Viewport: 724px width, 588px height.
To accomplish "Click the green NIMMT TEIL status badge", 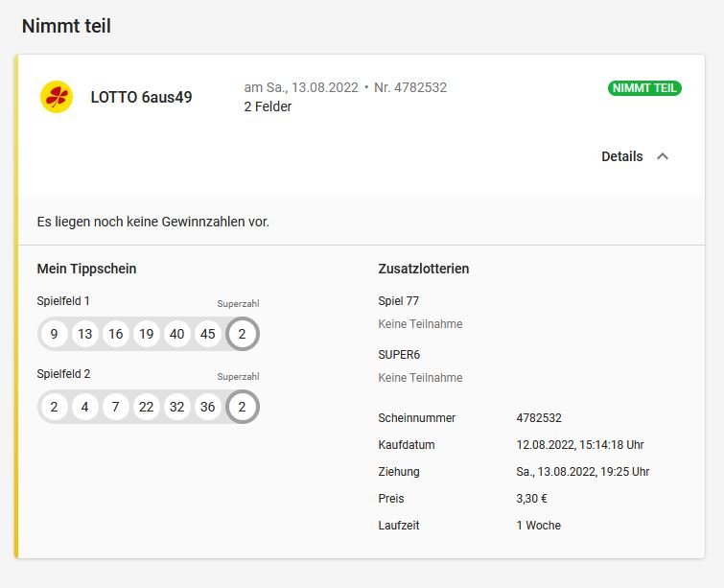I will click(x=644, y=88).
